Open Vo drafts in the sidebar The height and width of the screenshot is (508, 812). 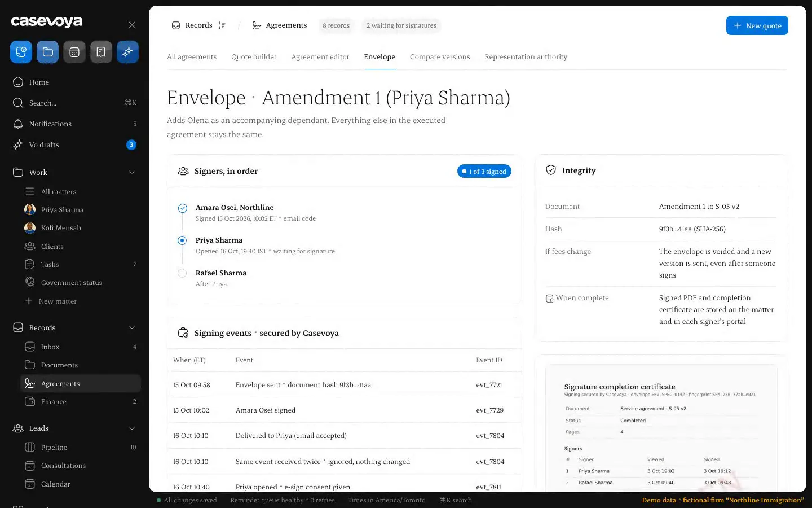pyautogui.click(x=75, y=144)
